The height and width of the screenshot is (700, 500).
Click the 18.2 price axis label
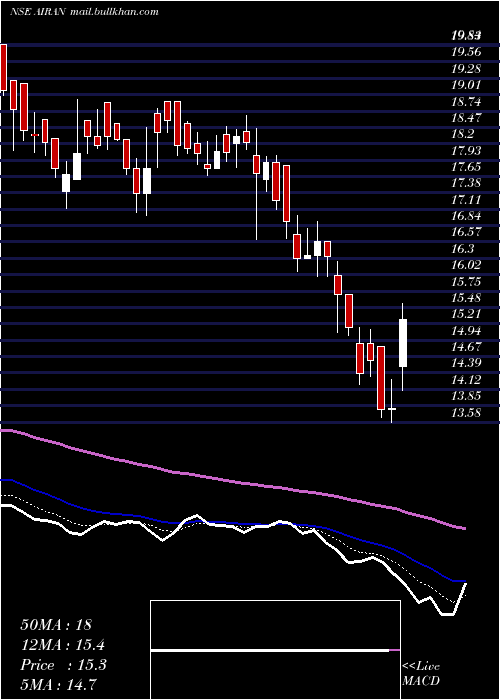tap(462, 134)
